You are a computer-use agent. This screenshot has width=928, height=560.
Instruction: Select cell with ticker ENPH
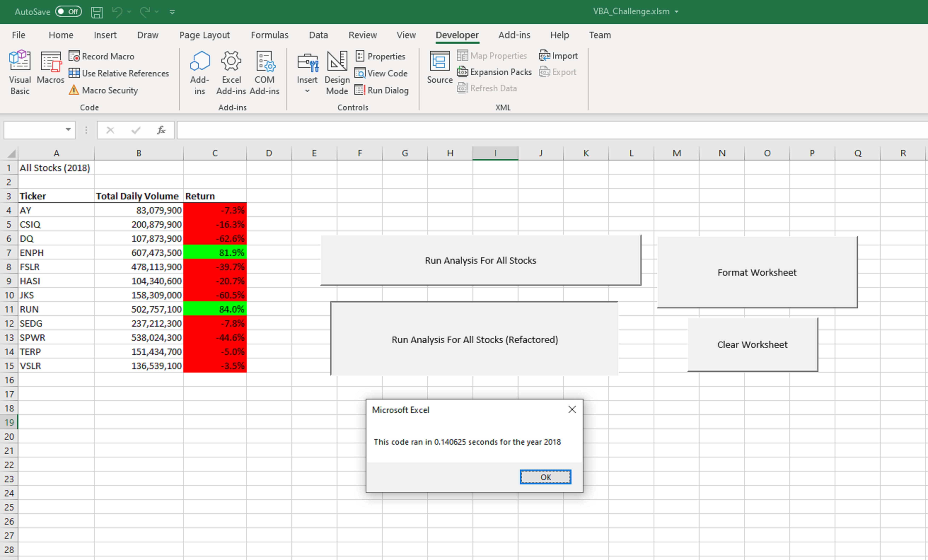point(56,253)
